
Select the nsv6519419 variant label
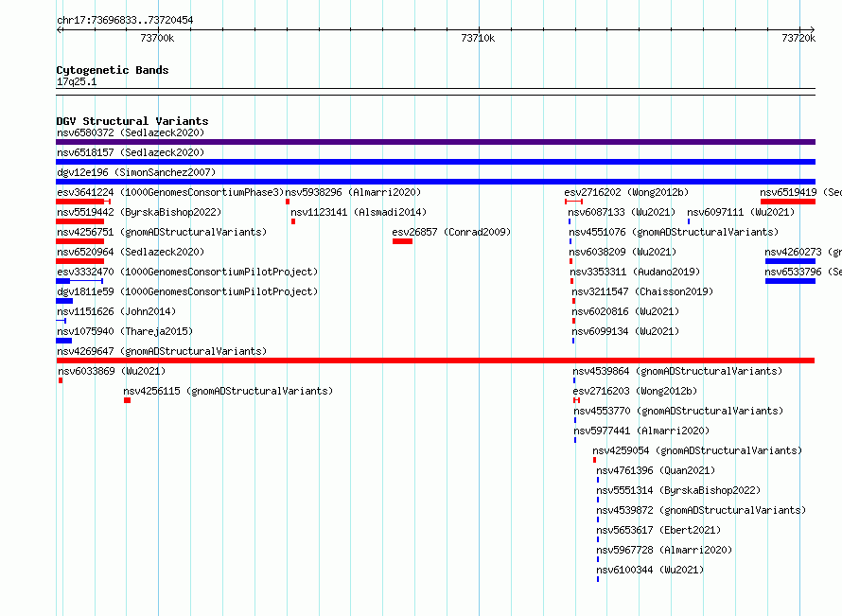pos(800,192)
